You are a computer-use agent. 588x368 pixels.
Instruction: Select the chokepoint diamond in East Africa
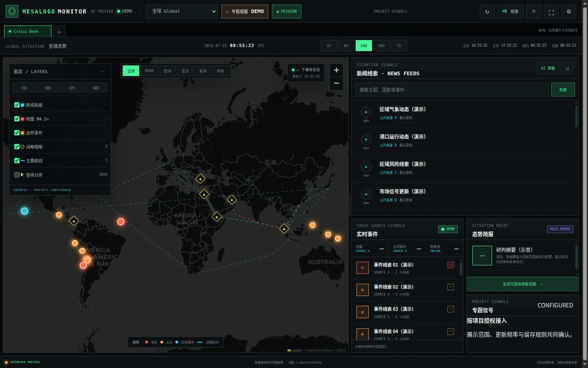[217, 217]
